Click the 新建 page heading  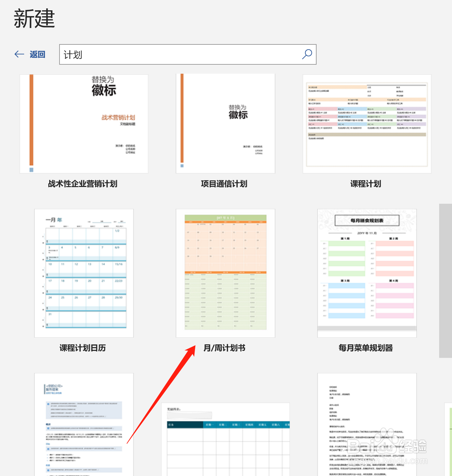33,18
